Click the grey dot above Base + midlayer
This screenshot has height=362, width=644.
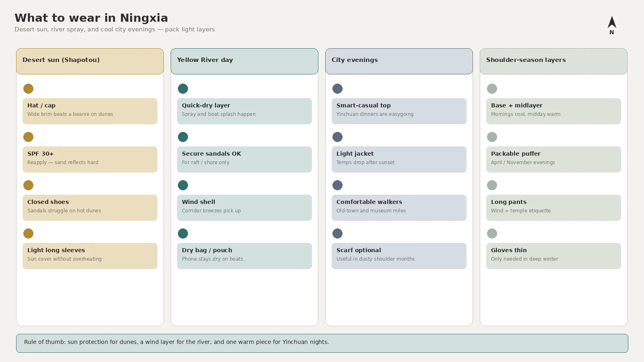coord(492,88)
